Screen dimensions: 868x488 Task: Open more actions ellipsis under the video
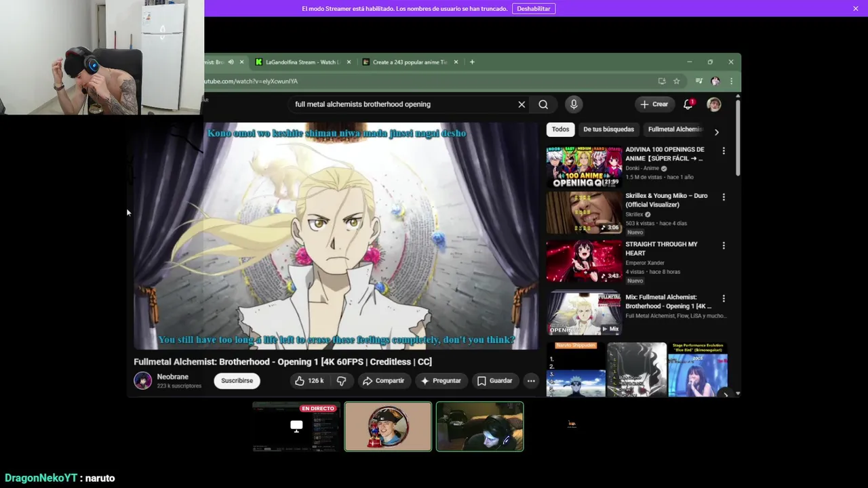531,381
